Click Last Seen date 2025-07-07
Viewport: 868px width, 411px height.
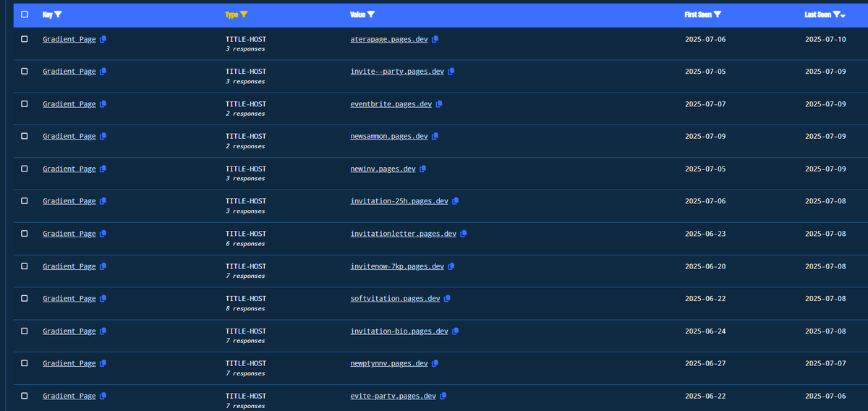(x=825, y=363)
